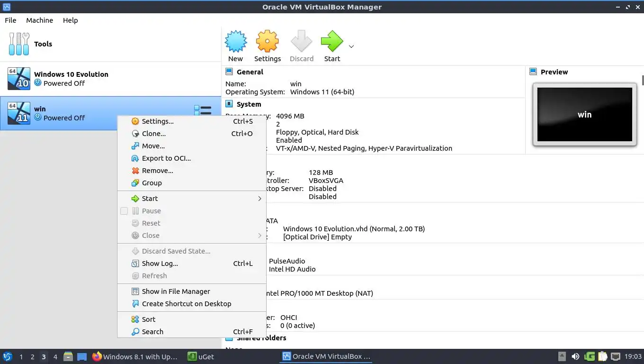Select the Tools icon in sidebar
Screen dimensions: 644x364
click(19, 44)
